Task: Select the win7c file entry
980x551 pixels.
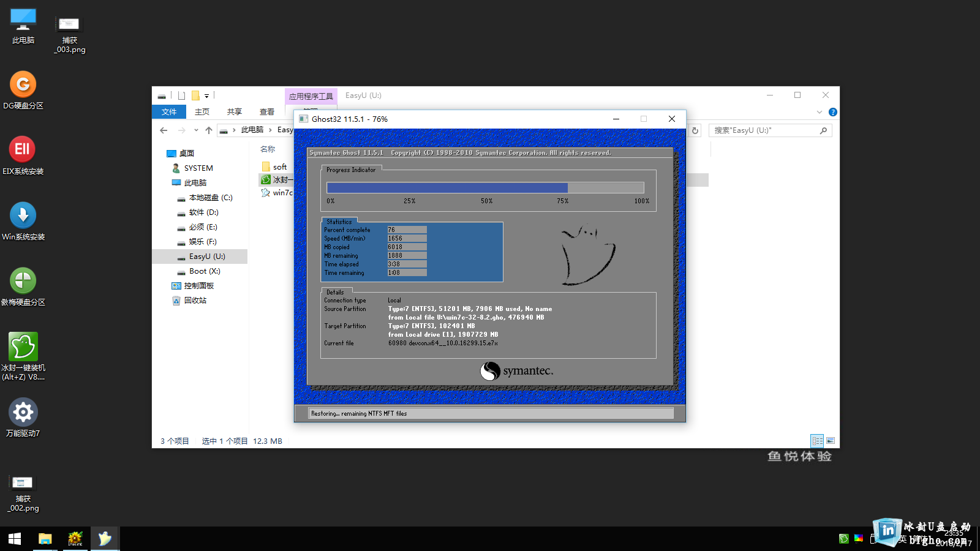Action: click(x=277, y=193)
